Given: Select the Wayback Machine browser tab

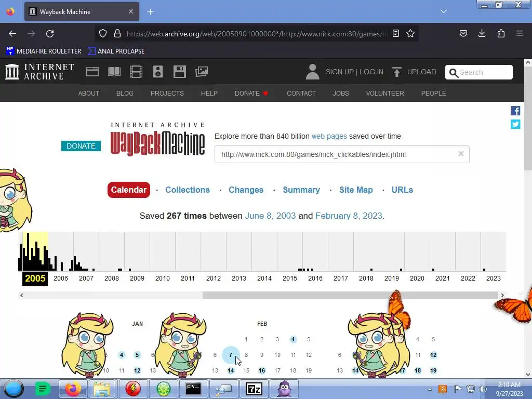Looking at the screenshot, I should [x=82, y=12].
